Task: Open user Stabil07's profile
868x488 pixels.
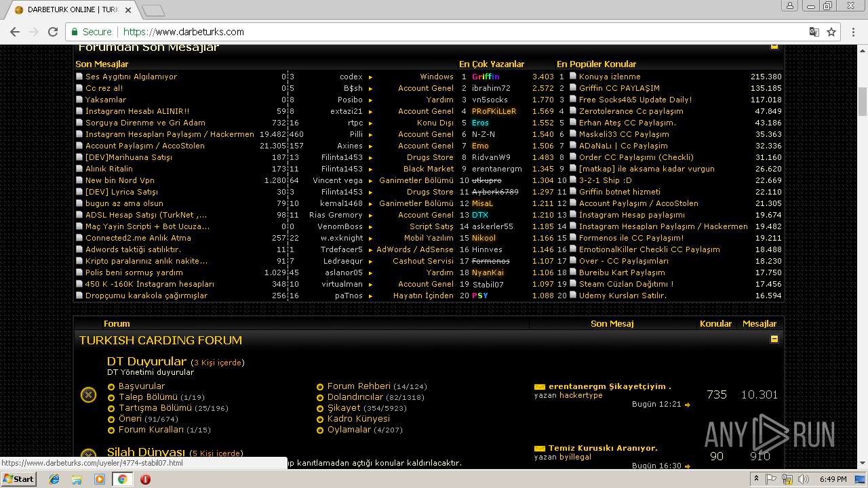Action: [x=488, y=284]
